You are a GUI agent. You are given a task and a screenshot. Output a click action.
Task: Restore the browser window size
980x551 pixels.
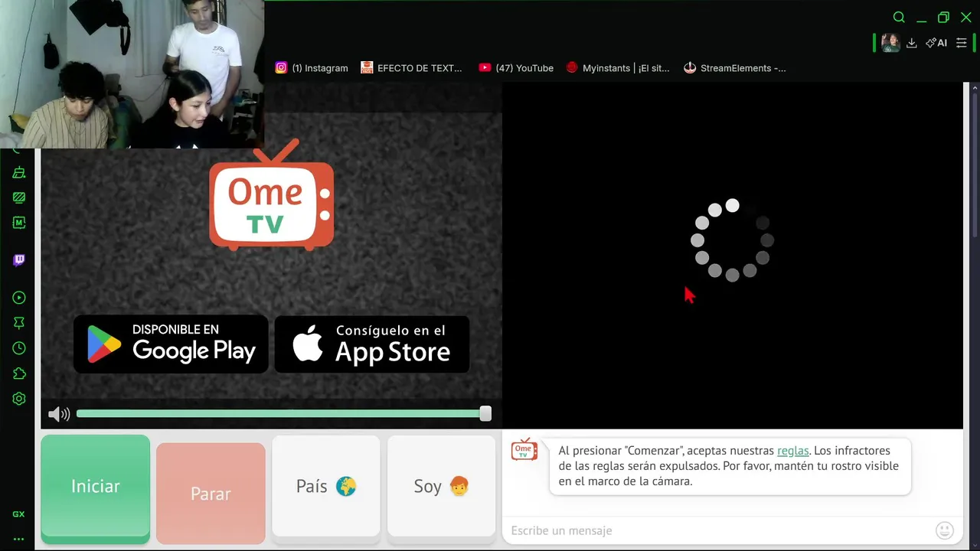pos(943,18)
